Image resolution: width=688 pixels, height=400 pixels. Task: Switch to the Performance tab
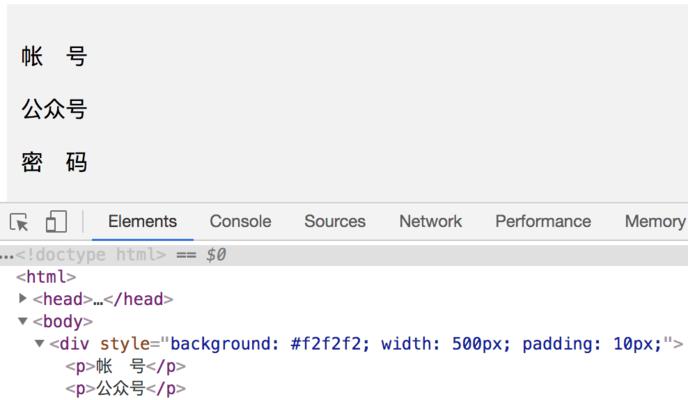[543, 221]
